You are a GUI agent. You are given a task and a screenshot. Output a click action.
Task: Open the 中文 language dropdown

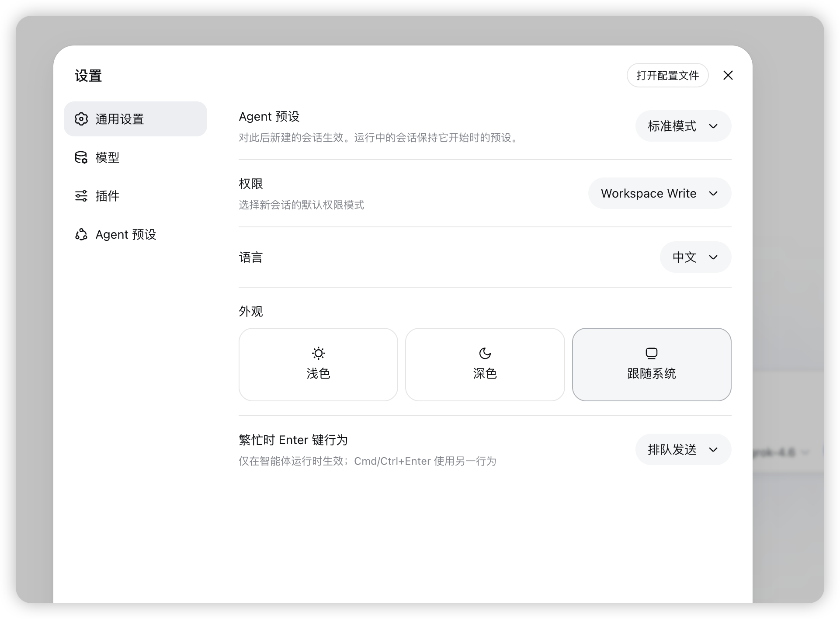[x=696, y=257]
